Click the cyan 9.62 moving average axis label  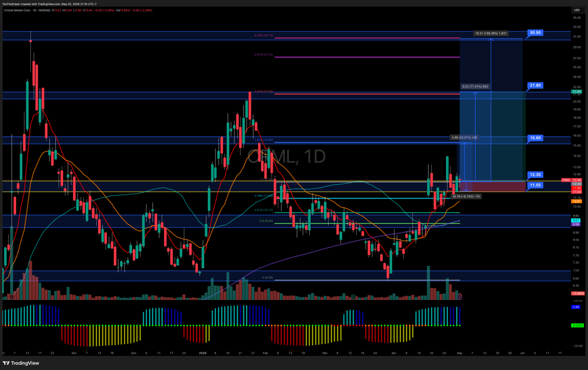pos(576,221)
